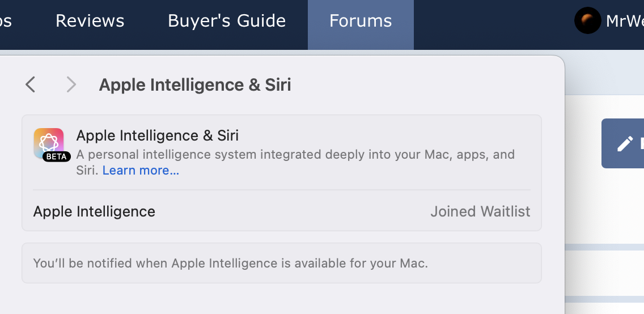This screenshot has width=644, height=314.
Task: Click the black BETA badge
Action: point(57,156)
